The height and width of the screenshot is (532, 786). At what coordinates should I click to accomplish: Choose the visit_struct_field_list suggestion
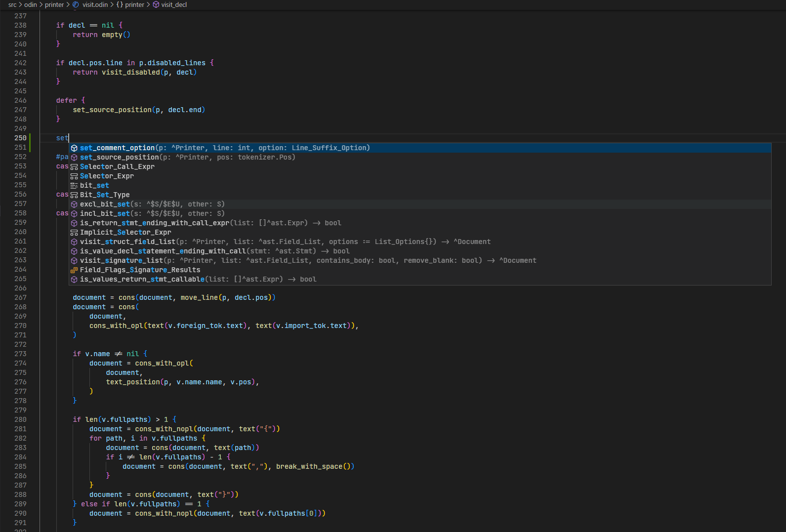127,242
